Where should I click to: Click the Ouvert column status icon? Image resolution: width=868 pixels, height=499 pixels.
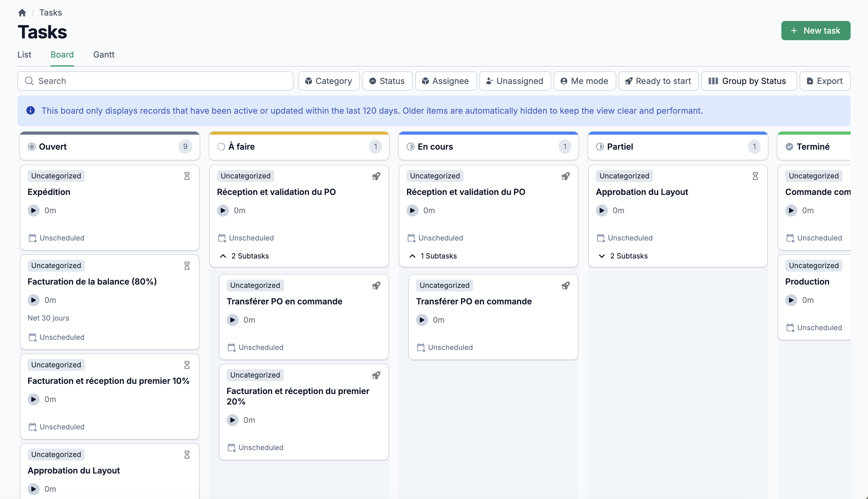coord(32,147)
